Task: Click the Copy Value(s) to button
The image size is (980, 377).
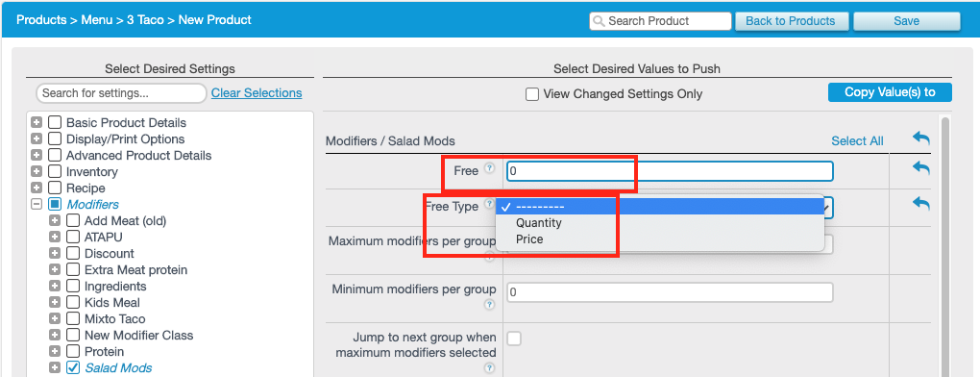Action: [x=890, y=92]
